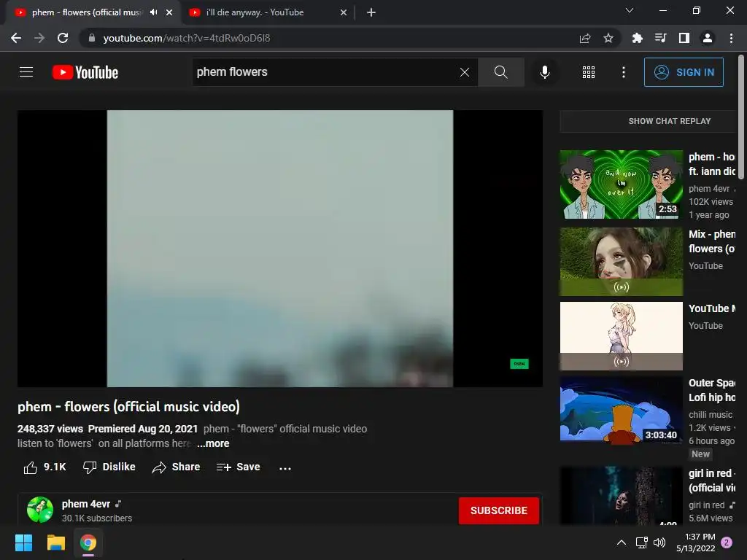Click SHOW CHAT REPLAY
The width and height of the screenshot is (747, 560).
tap(669, 121)
